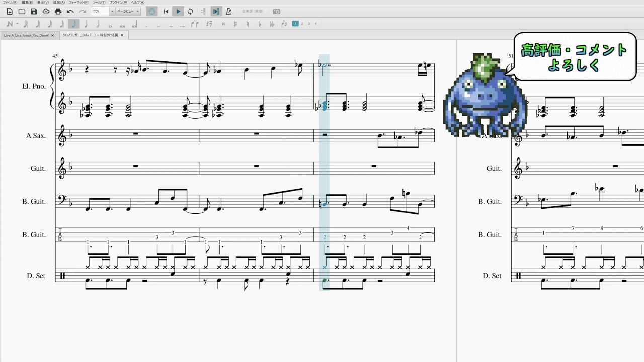Click the D. Set staff label on first page
The width and height of the screenshot is (644, 362).
tap(37, 276)
